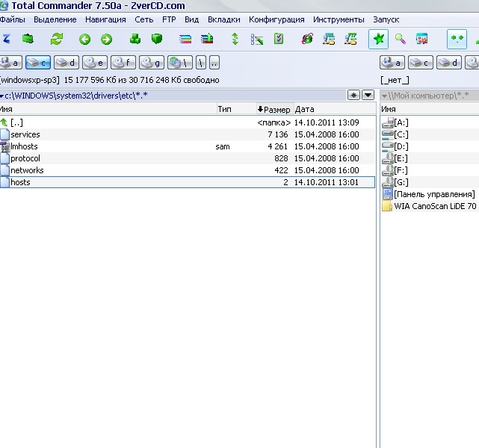The image size is (479, 448).
Task: Sort files by Размер column header
Action: 274,109
